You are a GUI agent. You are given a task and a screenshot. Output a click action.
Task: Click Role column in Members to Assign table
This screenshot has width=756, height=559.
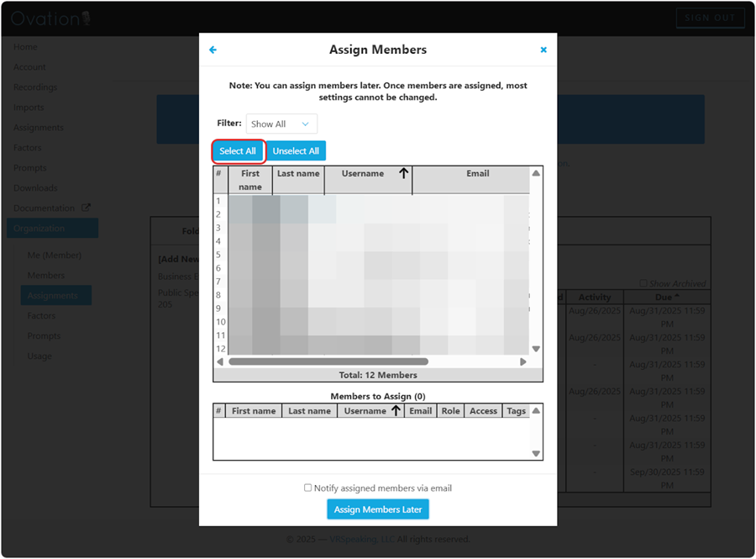[x=450, y=411]
